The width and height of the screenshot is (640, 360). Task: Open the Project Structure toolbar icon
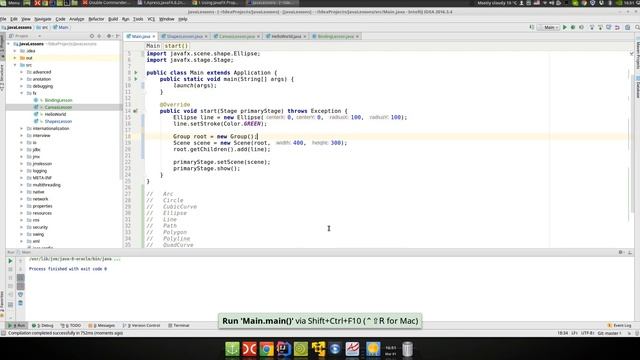pos(627,27)
